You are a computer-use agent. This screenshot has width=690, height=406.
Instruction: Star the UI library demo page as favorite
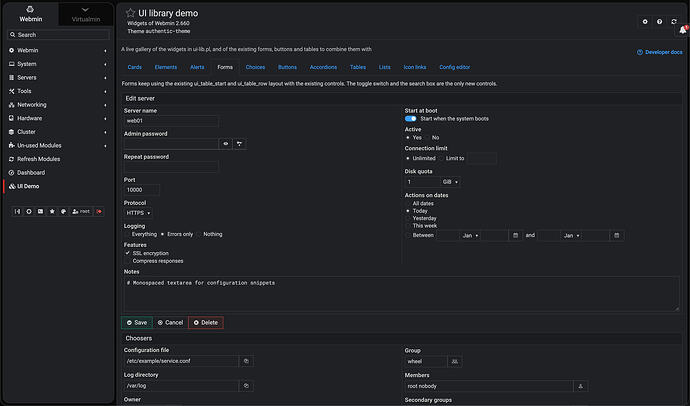pos(130,13)
